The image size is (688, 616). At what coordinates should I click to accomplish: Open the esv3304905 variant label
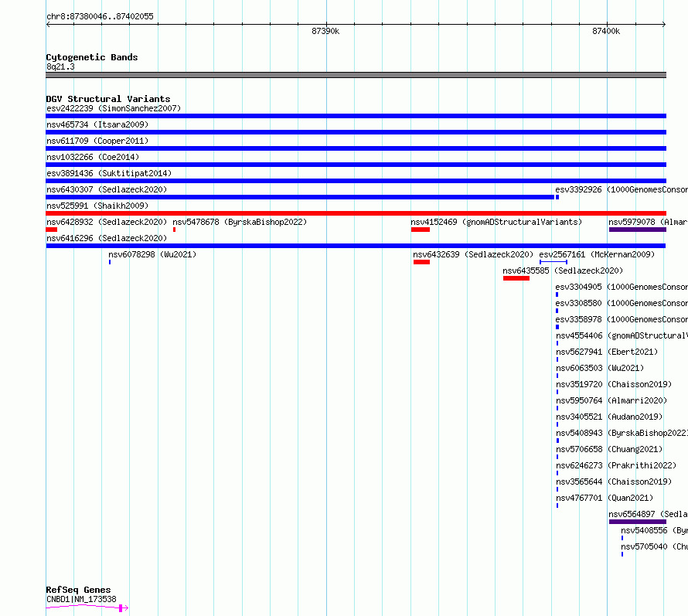point(622,287)
